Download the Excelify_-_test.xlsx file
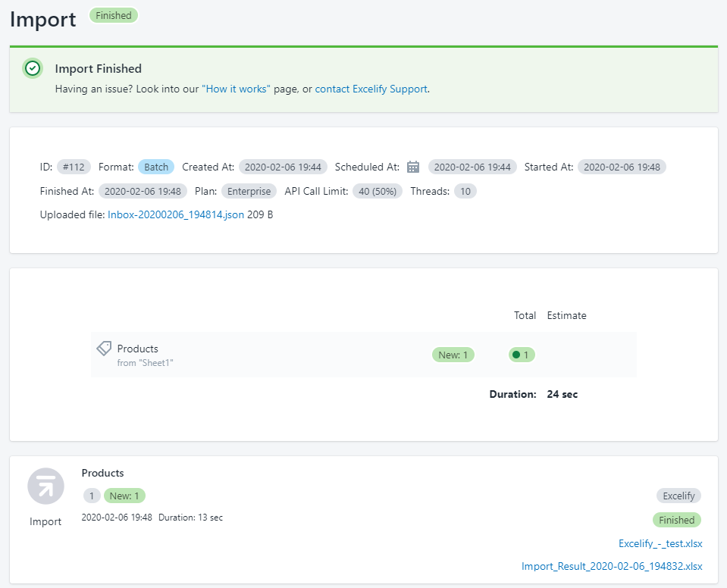The width and height of the screenshot is (727, 588). [x=660, y=543]
